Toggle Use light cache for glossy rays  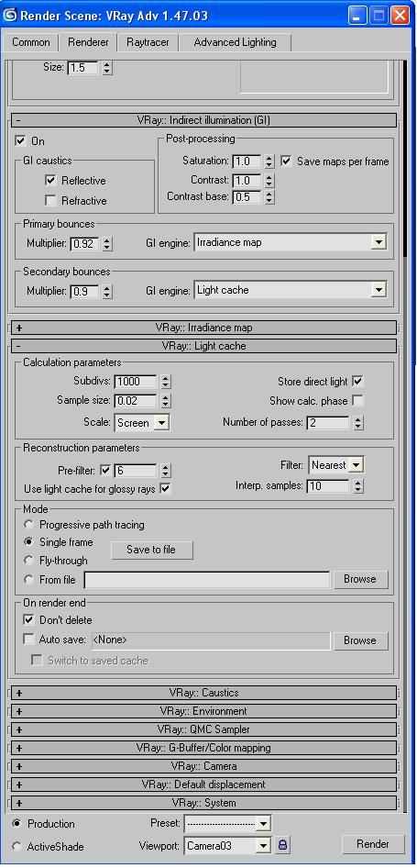tap(165, 489)
